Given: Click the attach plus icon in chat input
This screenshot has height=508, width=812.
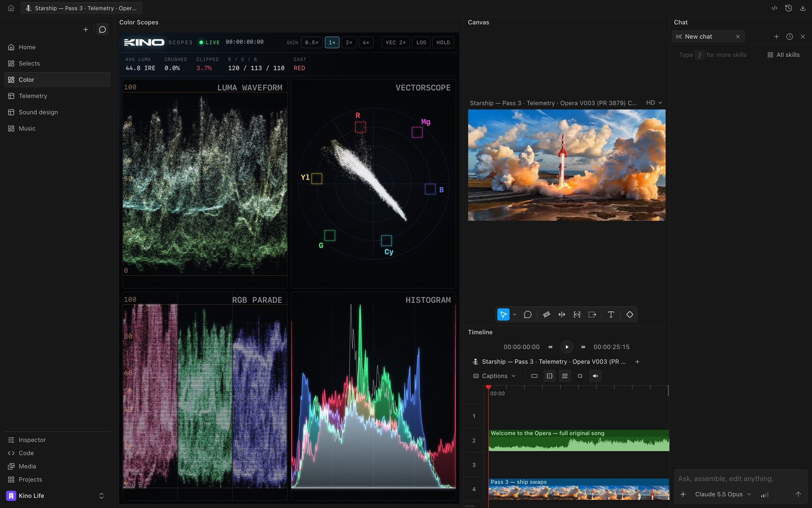Looking at the screenshot, I should point(683,494).
